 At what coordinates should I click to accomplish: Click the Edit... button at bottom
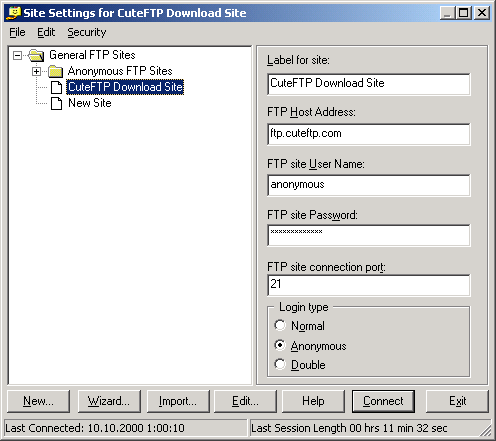(245, 401)
